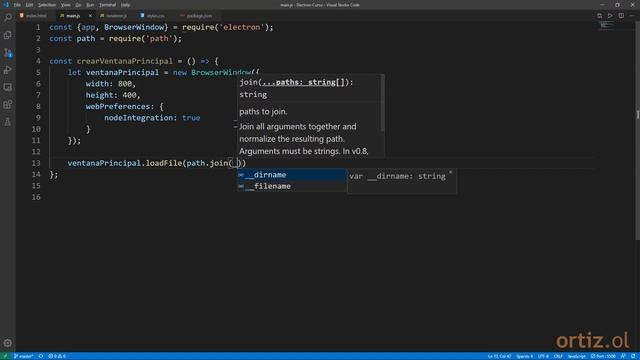Click the CRLF end-of-line indicator
Screen dimensions: 640x360
[x=558, y=356]
